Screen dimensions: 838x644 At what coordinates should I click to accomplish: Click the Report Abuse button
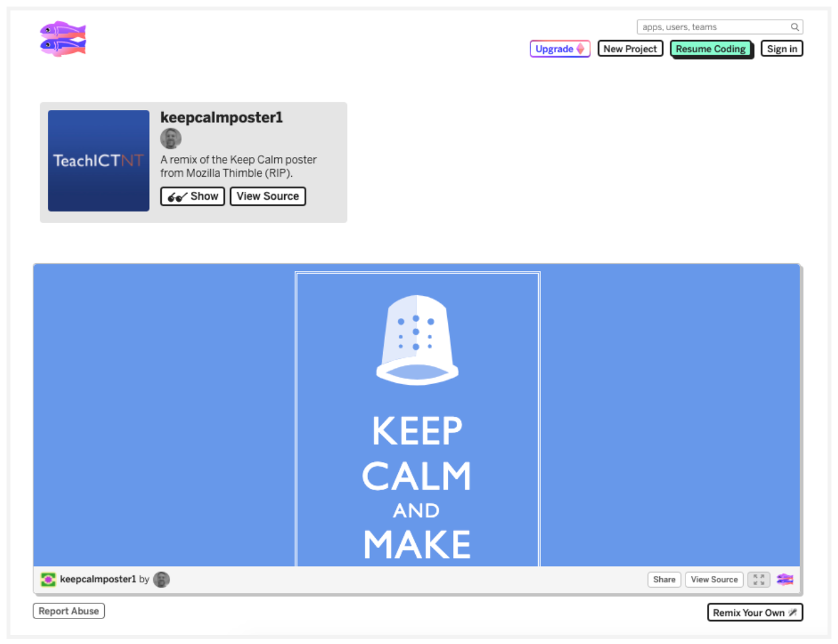click(x=69, y=611)
